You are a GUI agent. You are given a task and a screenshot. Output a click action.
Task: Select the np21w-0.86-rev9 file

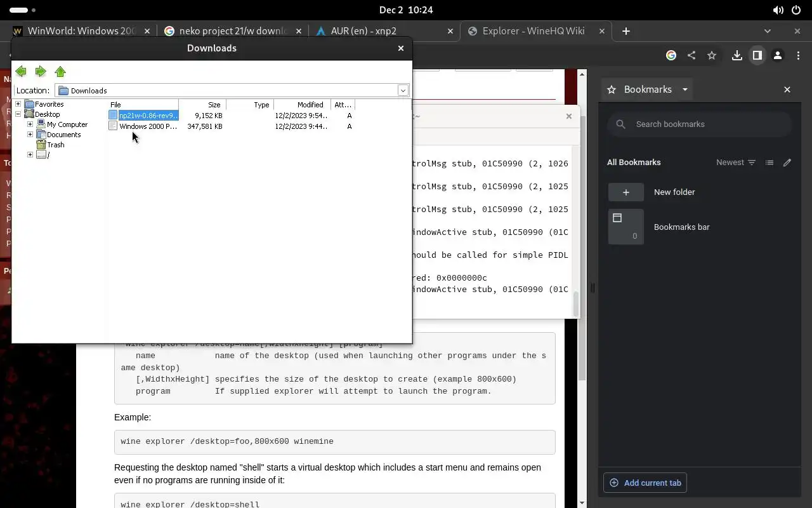click(x=148, y=116)
